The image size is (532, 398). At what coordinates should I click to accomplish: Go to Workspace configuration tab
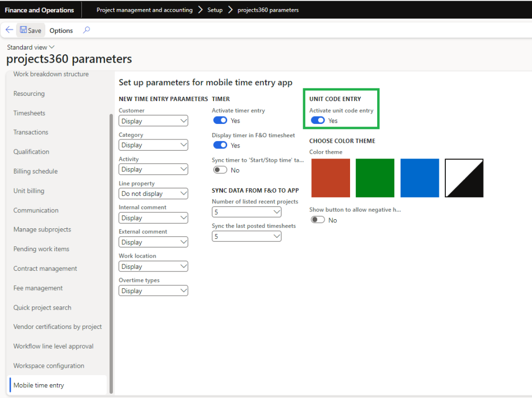pyautogui.click(x=49, y=366)
